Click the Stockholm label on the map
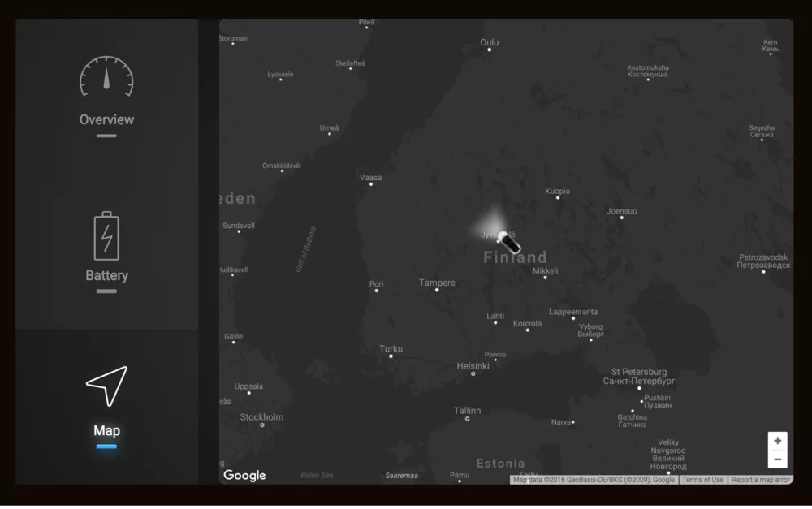Viewport: 812px width, 509px height. (261, 417)
